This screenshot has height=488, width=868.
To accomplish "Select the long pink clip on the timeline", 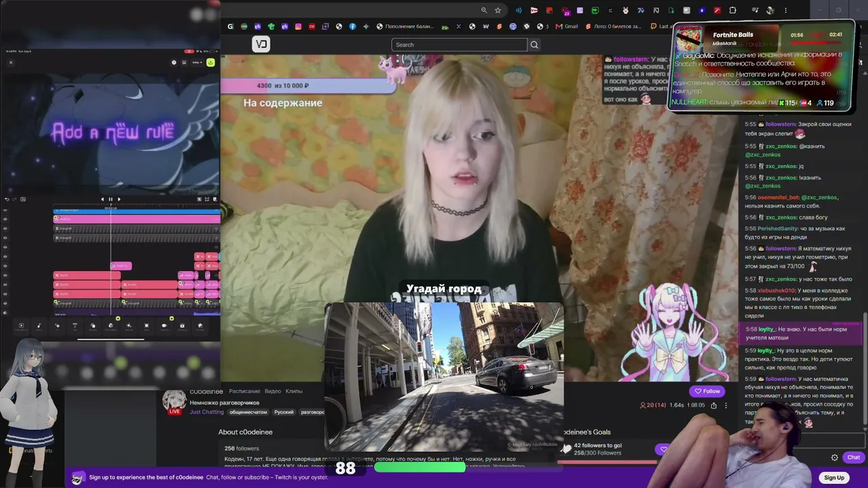I will coord(137,219).
